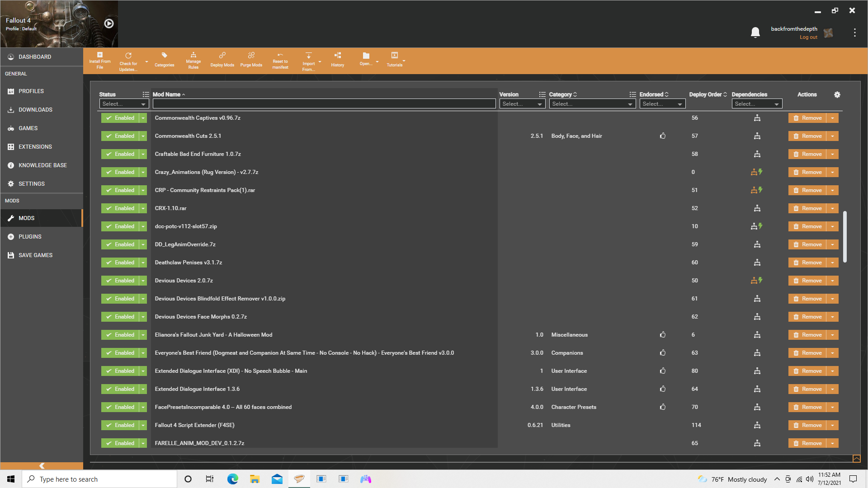Click Purge Mods icon
Viewport: 868px width, 488px height.
click(251, 55)
